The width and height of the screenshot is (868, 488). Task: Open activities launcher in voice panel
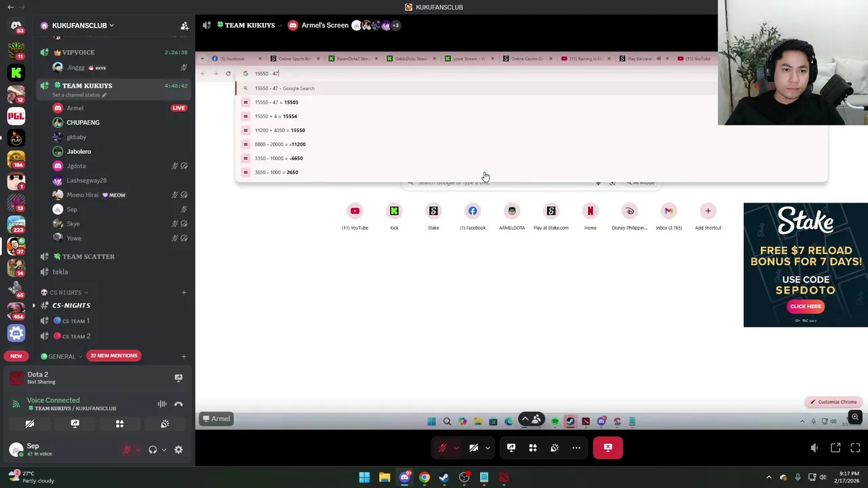(x=120, y=424)
